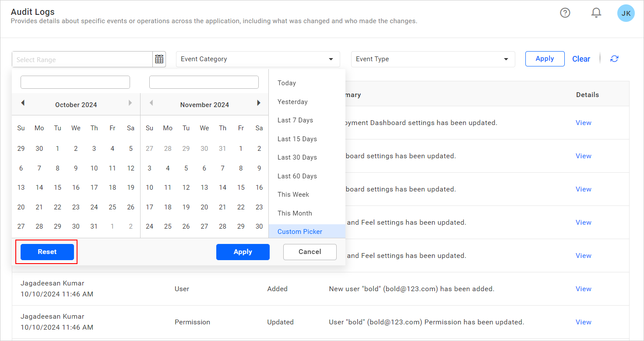The height and width of the screenshot is (341, 644).
Task: Click the help question mark icon
Action: [565, 13]
